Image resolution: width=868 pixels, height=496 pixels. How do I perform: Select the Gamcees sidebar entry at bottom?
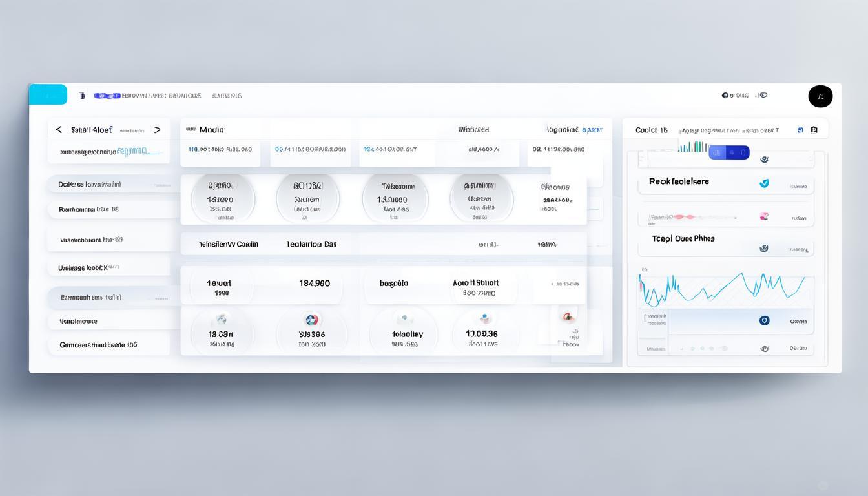98,345
